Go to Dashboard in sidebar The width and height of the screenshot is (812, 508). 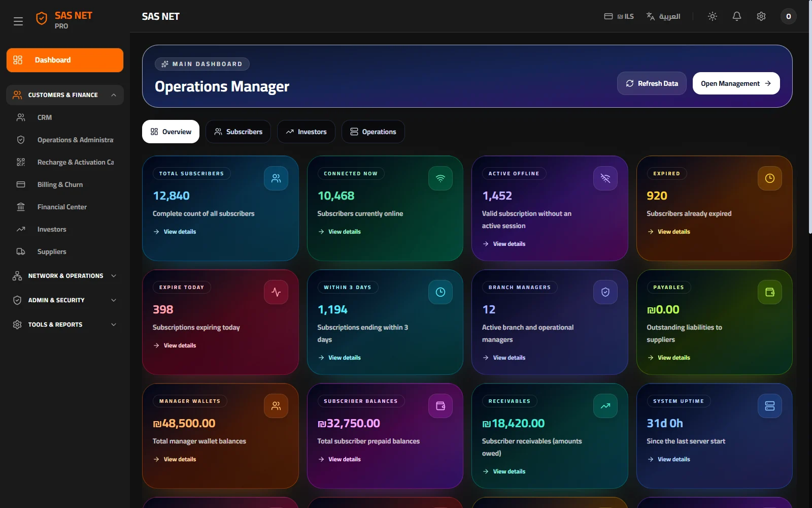point(65,60)
